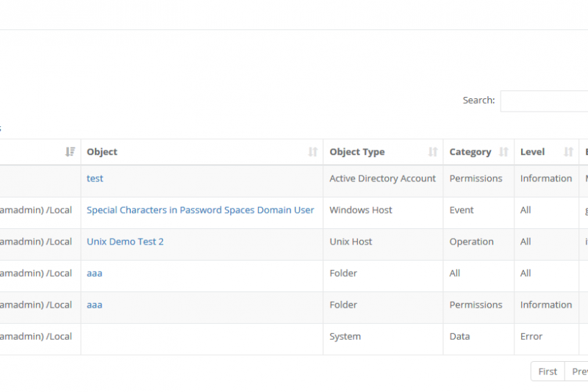Toggle the sort arrows icon beside Object Type
Image resolution: width=588 pixels, height=392 pixels.
click(x=433, y=152)
